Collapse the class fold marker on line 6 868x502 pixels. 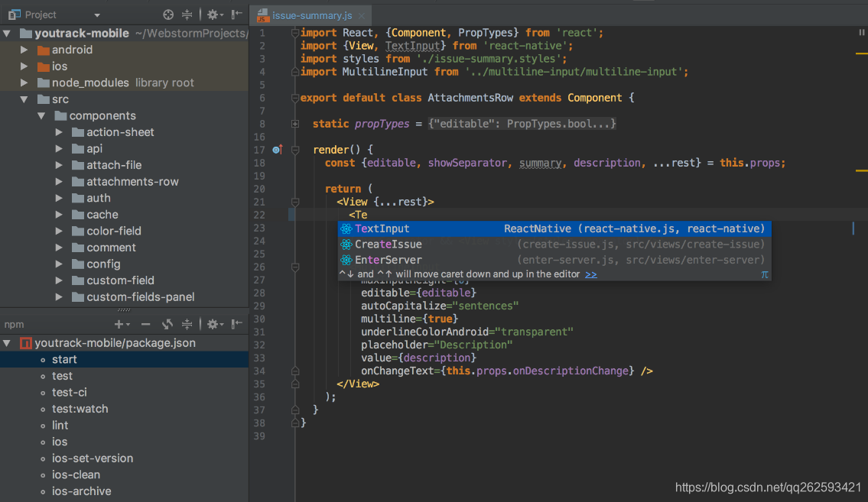(x=295, y=99)
